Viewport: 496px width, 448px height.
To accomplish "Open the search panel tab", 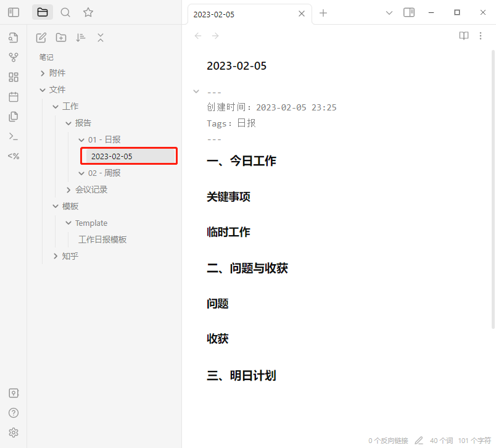I will 65,12.
